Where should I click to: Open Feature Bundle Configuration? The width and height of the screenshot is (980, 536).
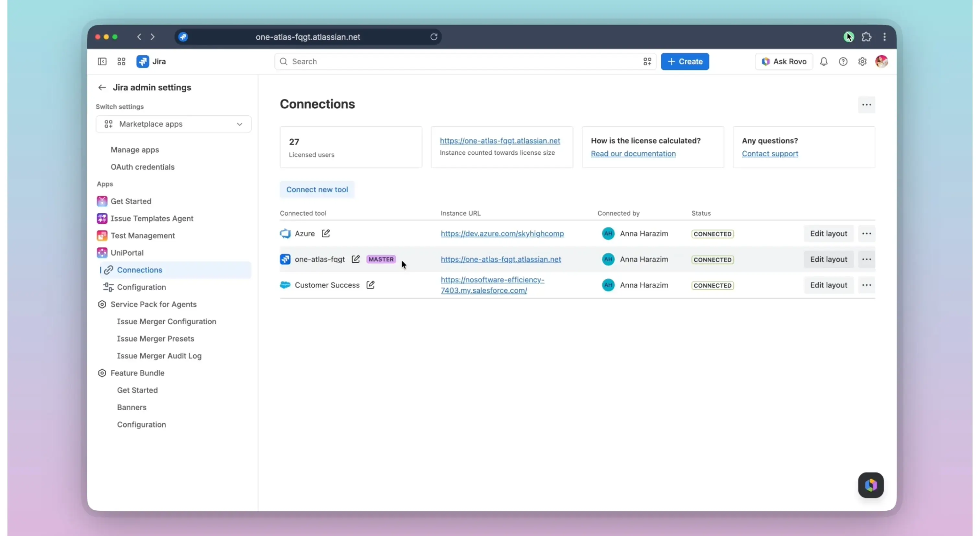click(x=141, y=424)
